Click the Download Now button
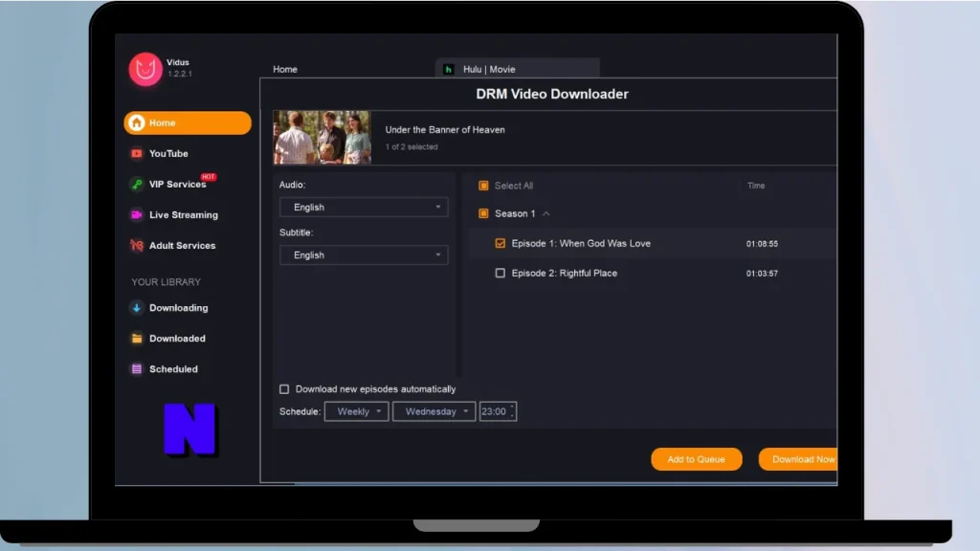 point(799,459)
